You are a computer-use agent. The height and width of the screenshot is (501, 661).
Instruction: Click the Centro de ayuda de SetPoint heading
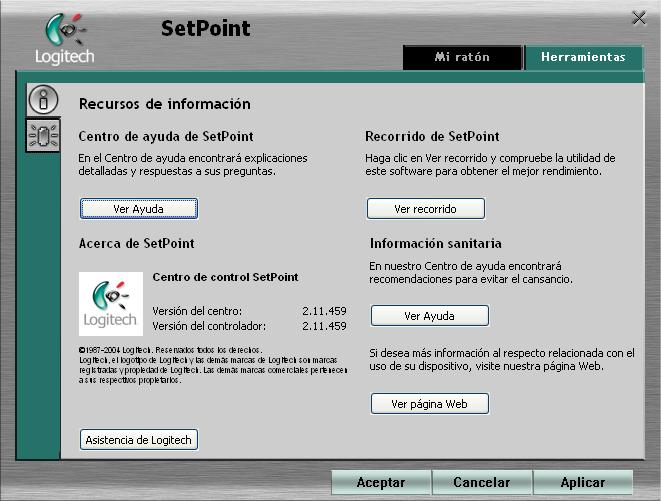click(166, 137)
